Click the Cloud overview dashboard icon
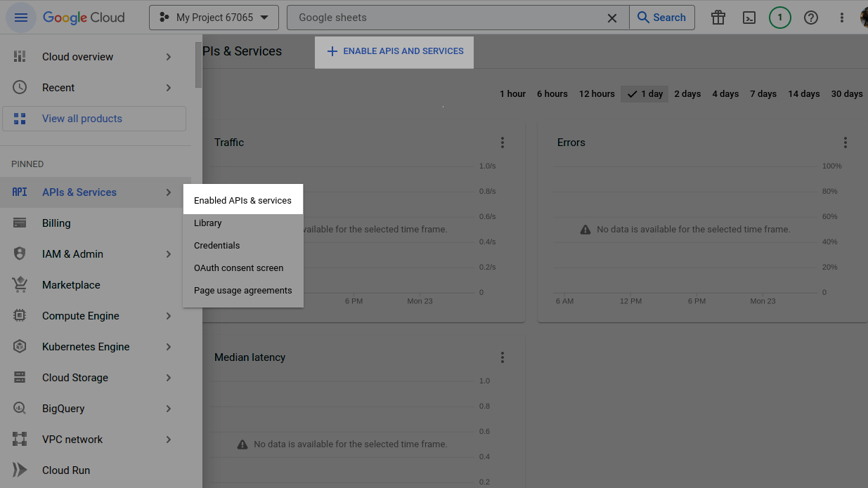Image resolution: width=868 pixels, height=488 pixels. (x=20, y=57)
